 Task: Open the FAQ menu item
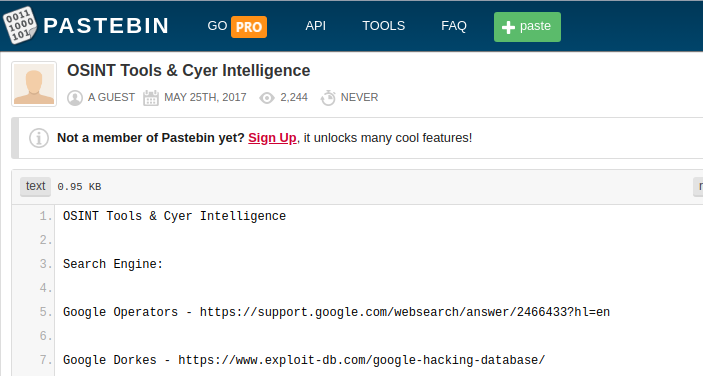point(454,26)
